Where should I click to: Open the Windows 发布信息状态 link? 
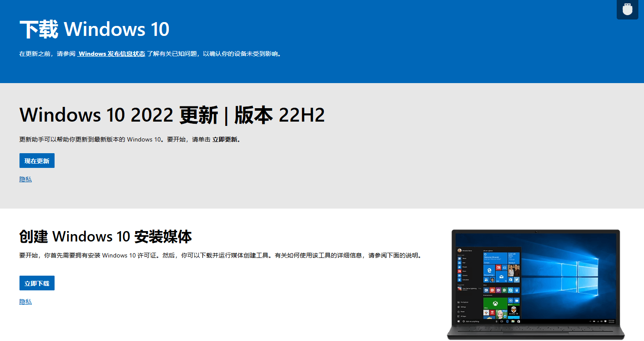click(111, 54)
